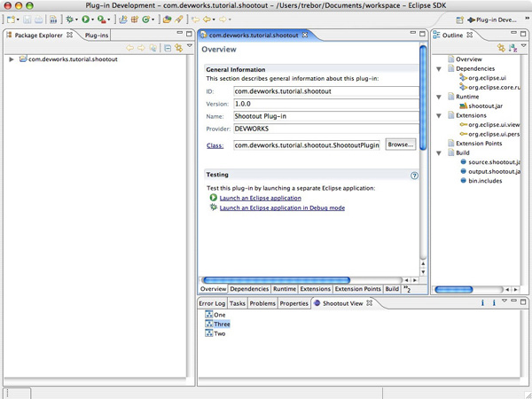Click the Back arrow in Package Explorer toolbar

click(x=129, y=48)
